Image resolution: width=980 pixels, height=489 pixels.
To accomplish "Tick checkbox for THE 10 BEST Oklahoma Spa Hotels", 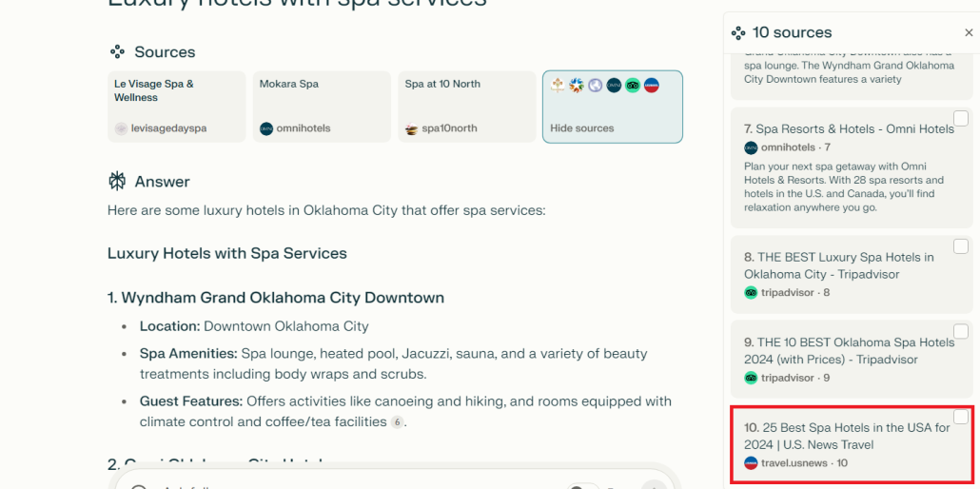I will [961, 331].
